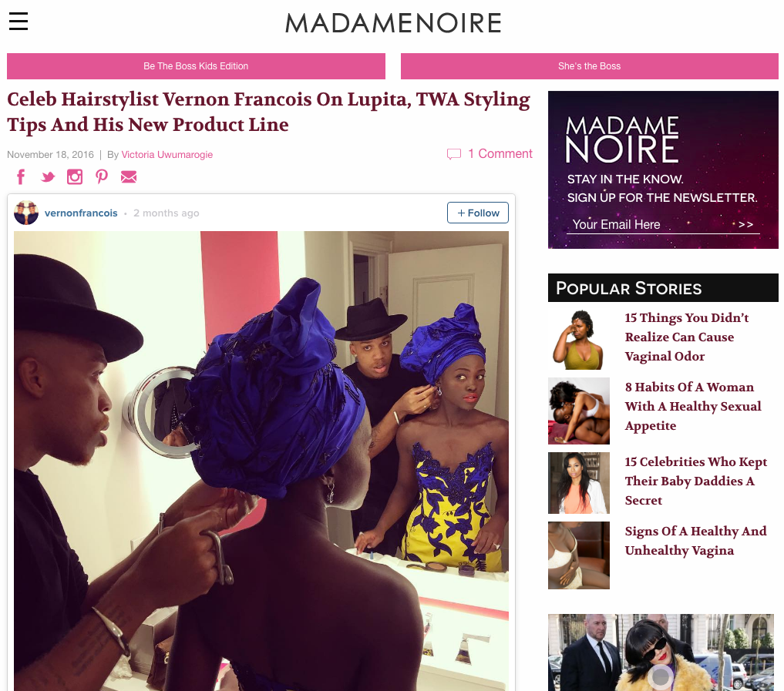The width and height of the screenshot is (784, 691).
Task: Open She's the Boss tab
Action: click(590, 66)
